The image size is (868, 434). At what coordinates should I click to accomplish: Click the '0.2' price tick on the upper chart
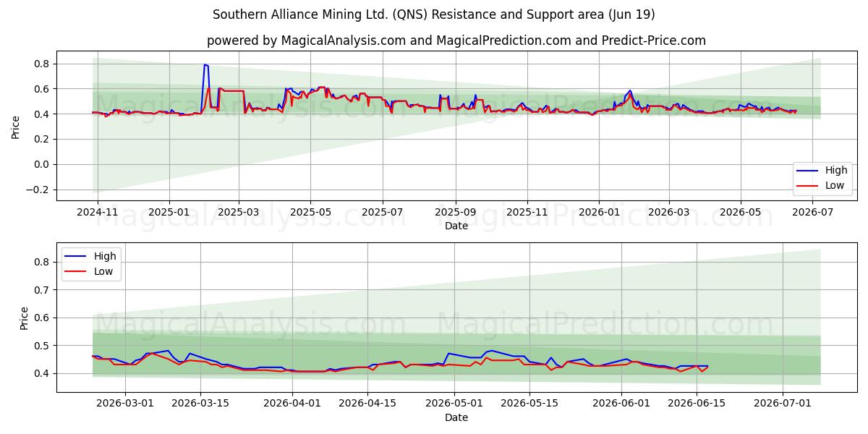[x=42, y=139]
